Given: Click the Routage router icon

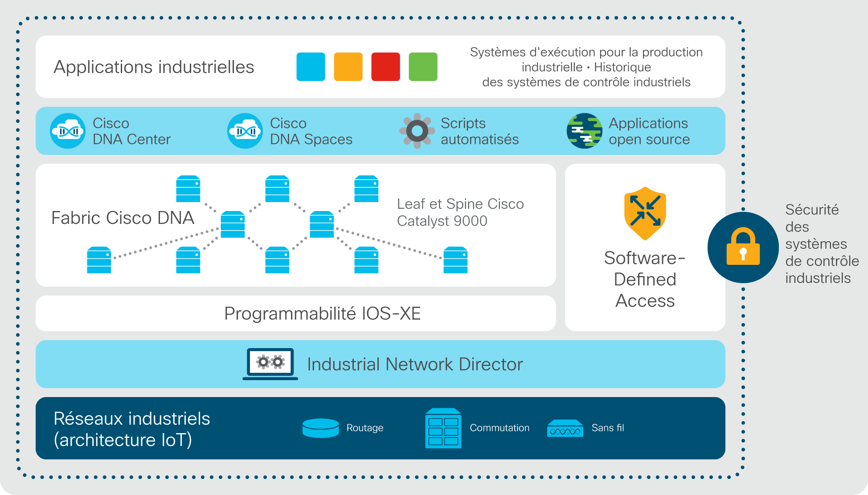Looking at the screenshot, I should (x=321, y=428).
